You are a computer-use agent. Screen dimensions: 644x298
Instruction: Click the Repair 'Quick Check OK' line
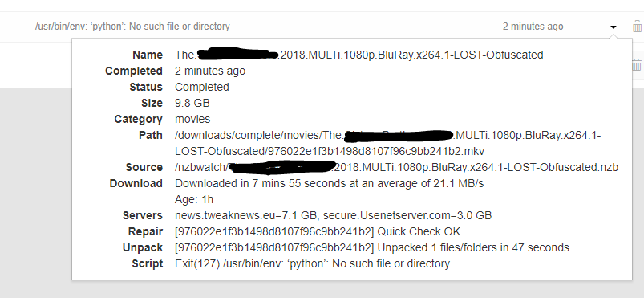pos(318,231)
